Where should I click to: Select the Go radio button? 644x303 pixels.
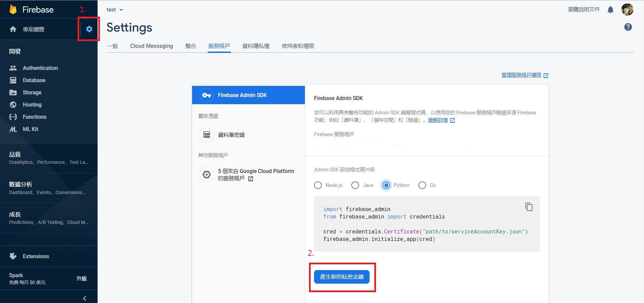click(422, 185)
